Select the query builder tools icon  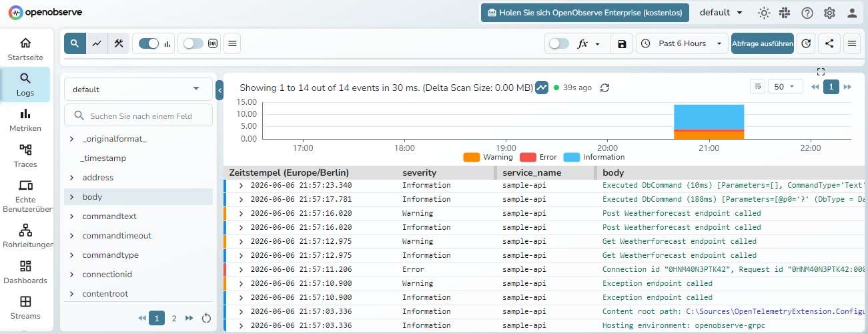coord(119,43)
